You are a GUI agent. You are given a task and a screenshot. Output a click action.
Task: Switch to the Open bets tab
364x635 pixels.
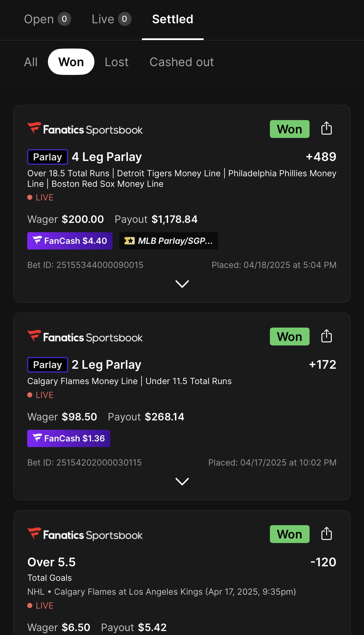point(47,19)
